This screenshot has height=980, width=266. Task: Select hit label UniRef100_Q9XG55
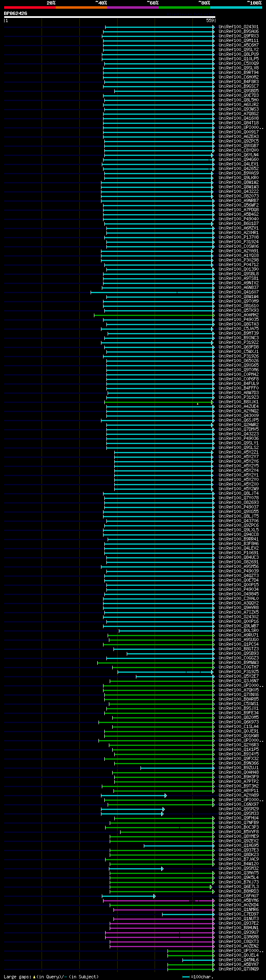click(239, 512)
